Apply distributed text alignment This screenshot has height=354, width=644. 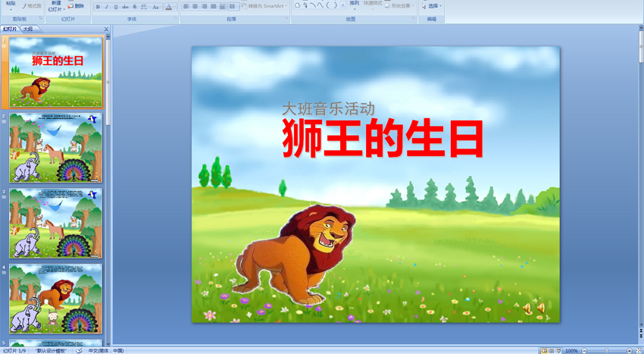tap(222, 7)
